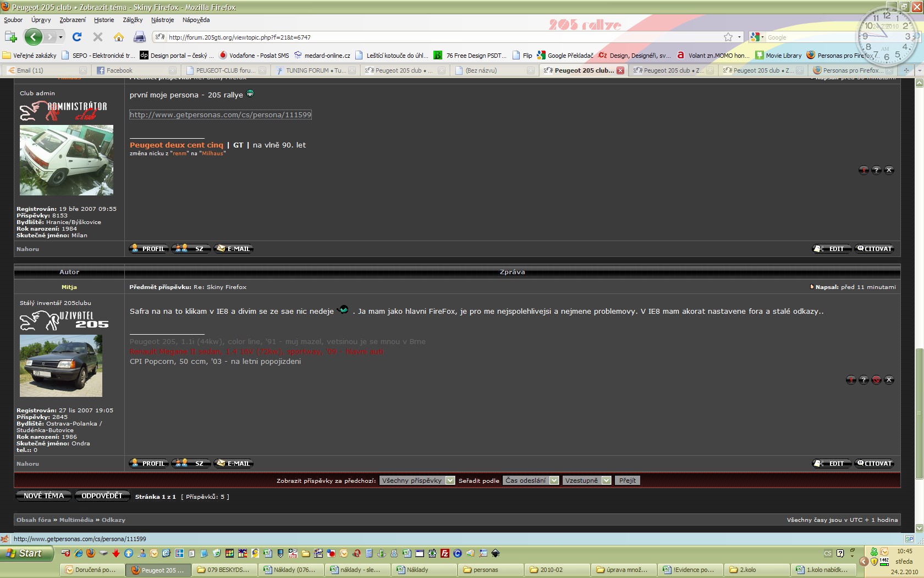Click the URL address bar field
This screenshot has width=924, height=578.
tap(440, 37)
